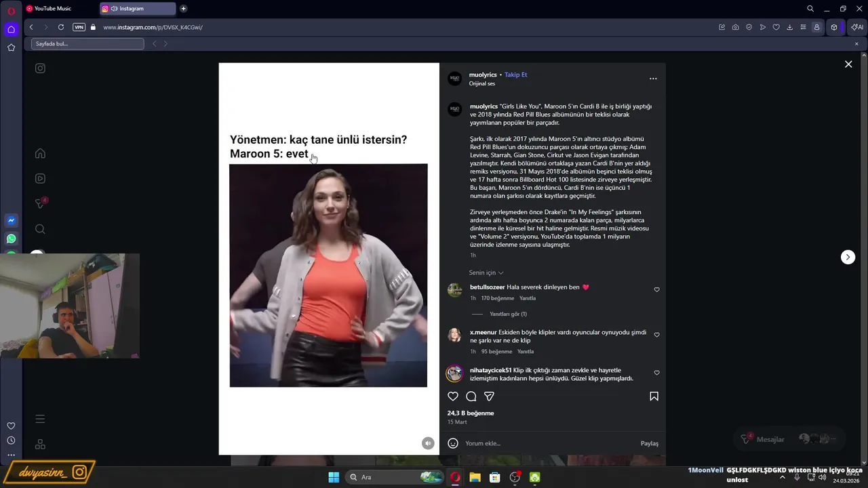Like betullsozeer's comment heart
Image resolution: width=868 pixels, height=488 pixels.
(656, 289)
